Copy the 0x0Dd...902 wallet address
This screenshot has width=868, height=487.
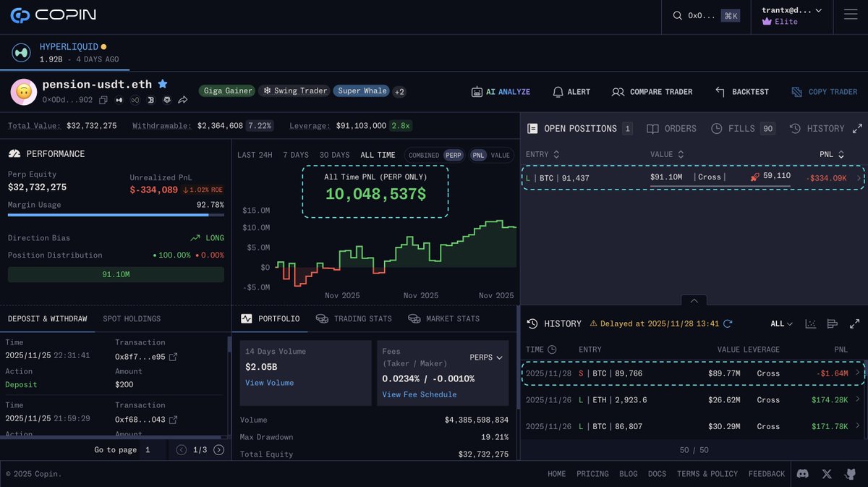[x=103, y=100]
